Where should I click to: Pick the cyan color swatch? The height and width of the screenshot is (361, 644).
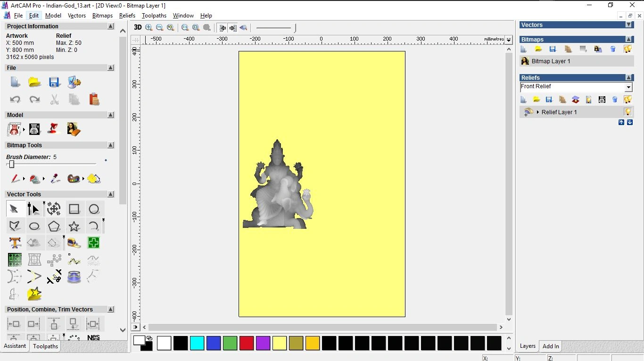pyautogui.click(x=197, y=343)
